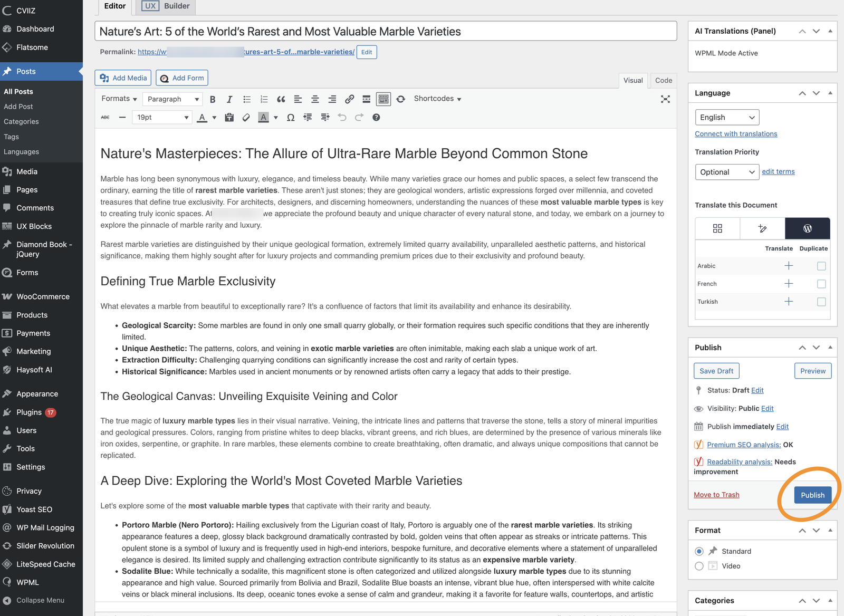The height and width of the screenshot is (616, 844).
Task: Click Save Draft
Action: click(x=716, y=371)
